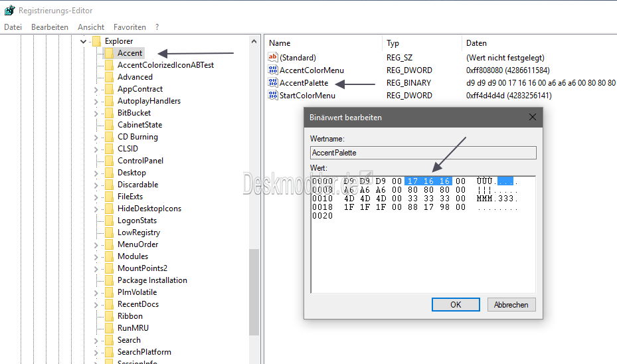
Task: Expand the Search key
Action: click(96, 341)
